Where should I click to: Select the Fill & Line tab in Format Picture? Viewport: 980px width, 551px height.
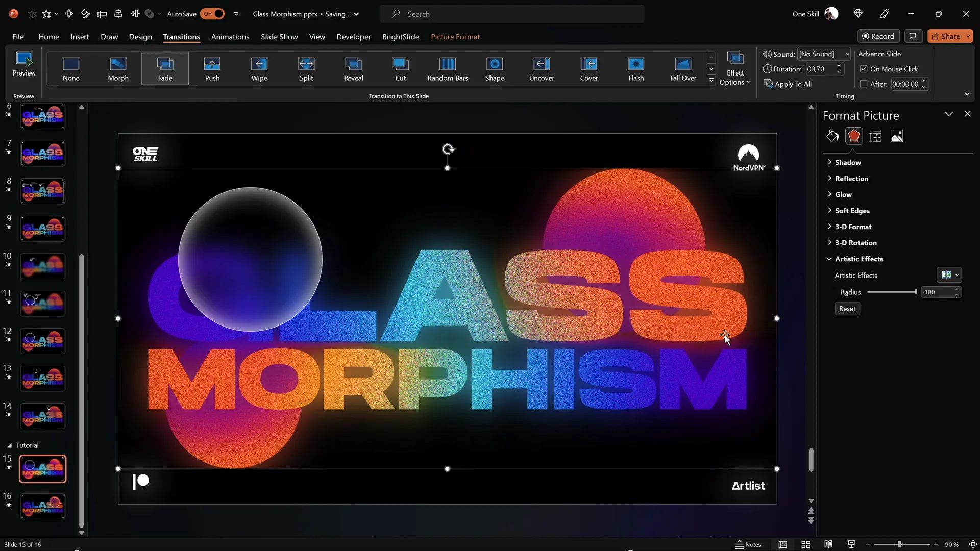[832, 136]
